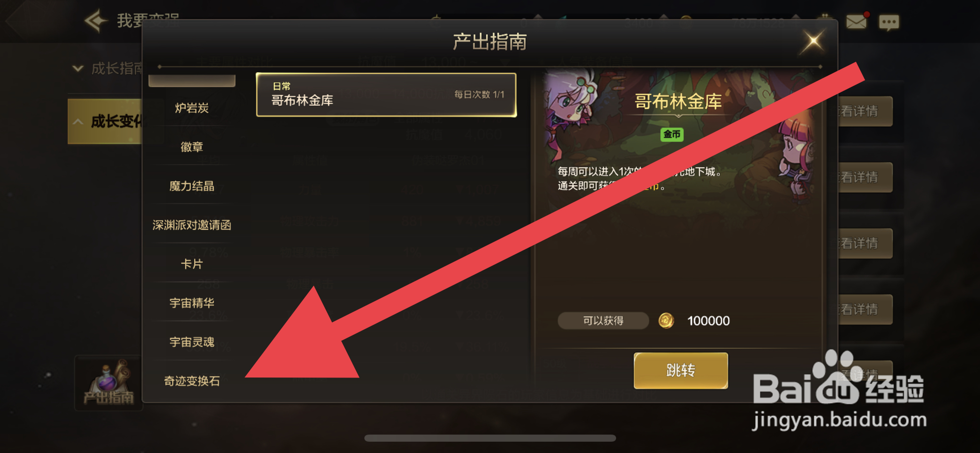This screenshot has width=980, height=453.
Task: Open the mail envelope icon
Action: tap(856, 22)
